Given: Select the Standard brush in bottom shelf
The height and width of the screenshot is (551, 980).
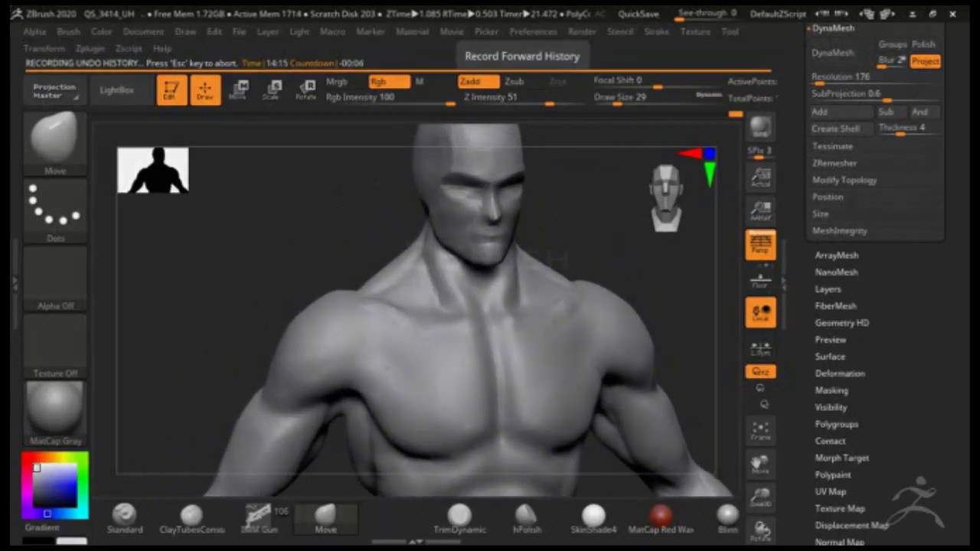Looking at the screenshot, I should tap(125, 519).
